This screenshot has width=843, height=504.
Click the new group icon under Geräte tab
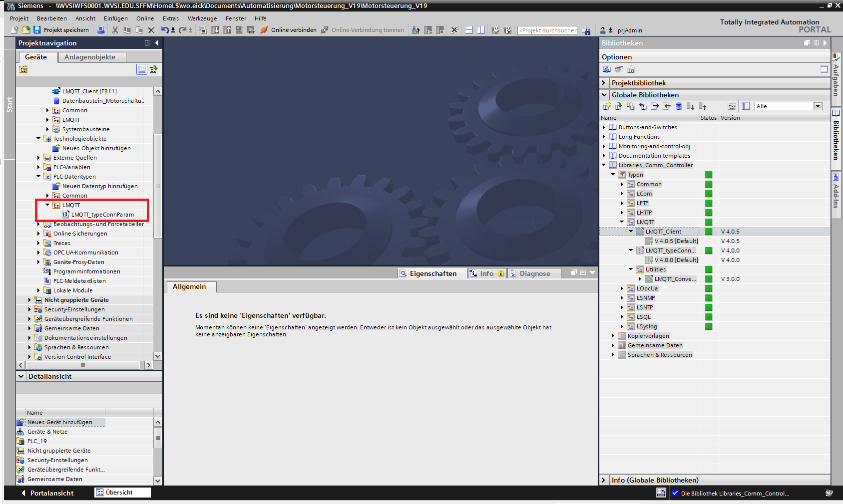(23, 69)
